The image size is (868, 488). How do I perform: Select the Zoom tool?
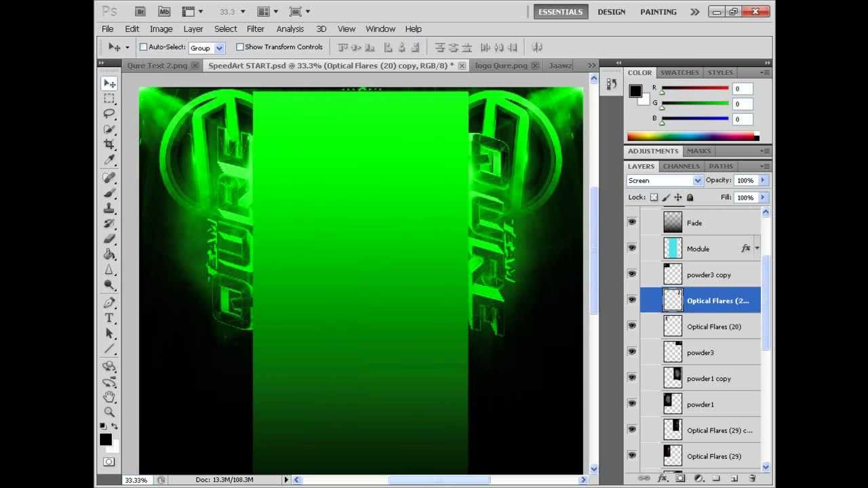coord(109,412)
